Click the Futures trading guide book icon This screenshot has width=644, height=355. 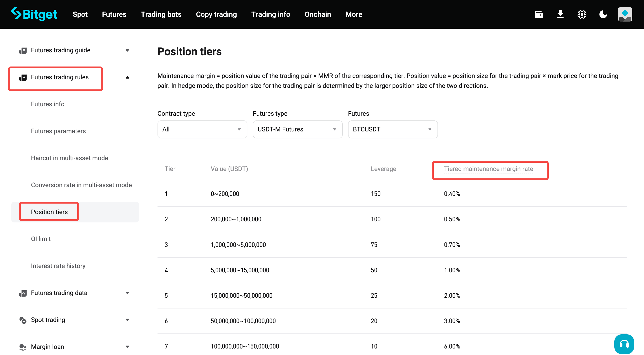tap(23, 50)
